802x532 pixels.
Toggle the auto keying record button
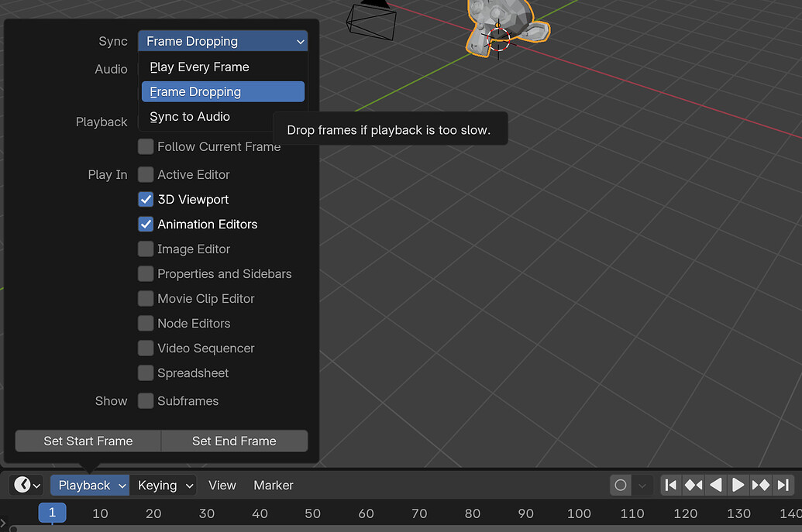[621, 485]
